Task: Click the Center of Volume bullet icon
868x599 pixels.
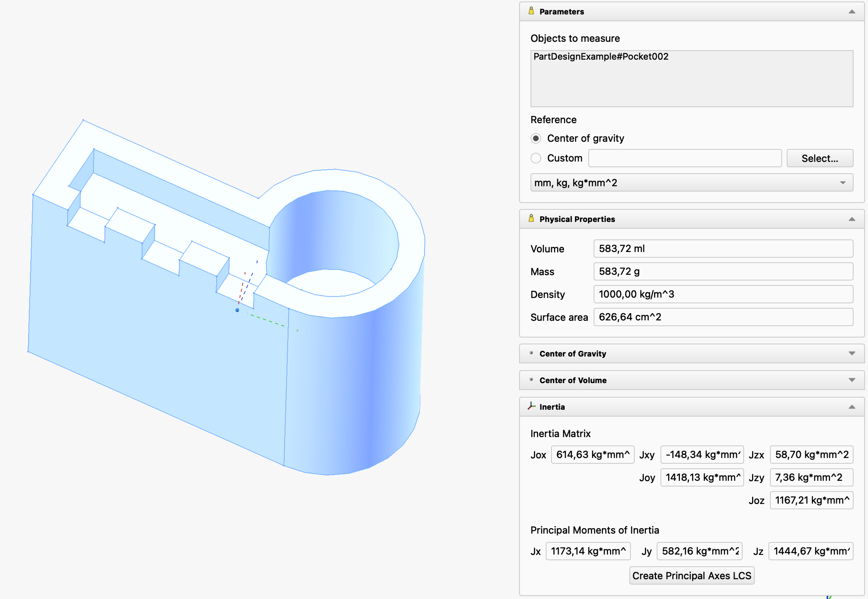Action: (x=531, y=380)
